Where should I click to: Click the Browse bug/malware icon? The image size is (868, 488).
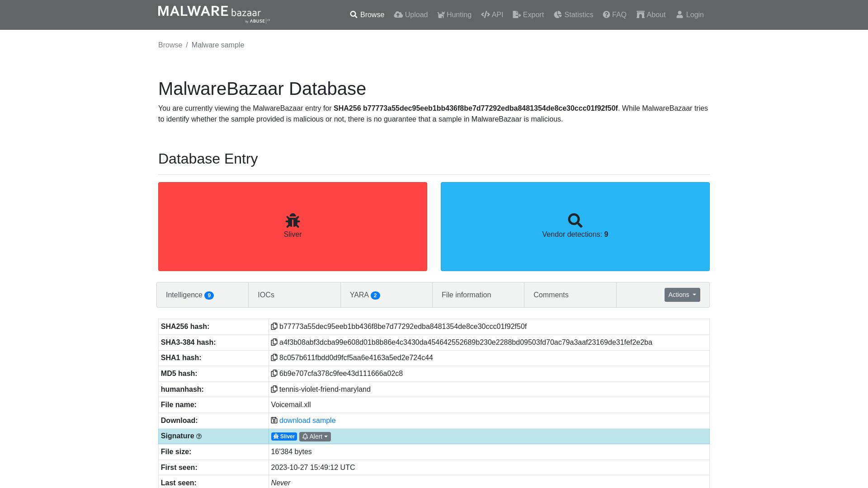(x=292, y=220)
